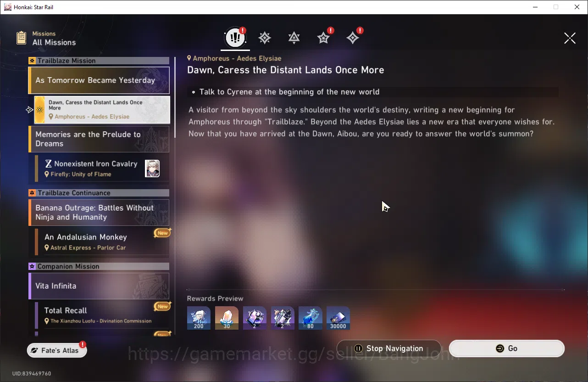Click the Rewards Preview label
This screenshot has width=588, height=382.
pos(215,298)
